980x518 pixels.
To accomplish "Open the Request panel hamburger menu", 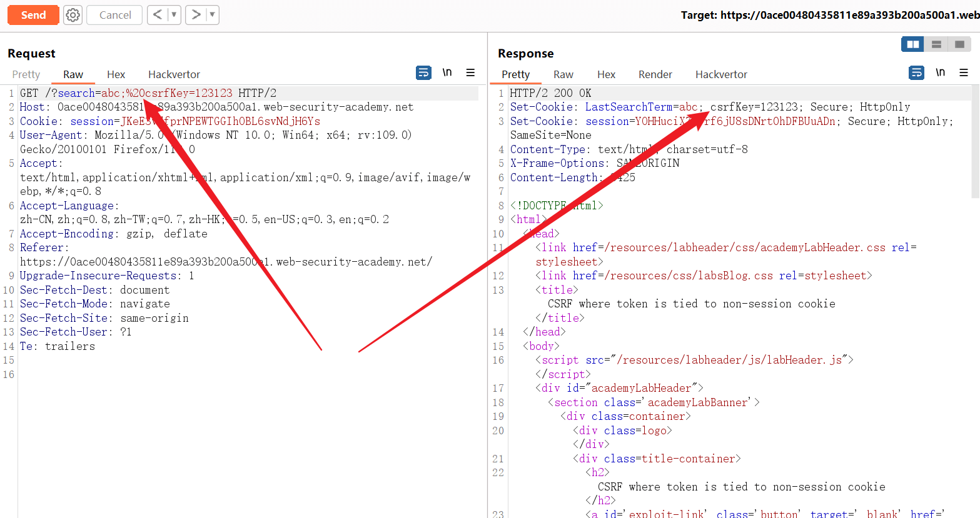I will (x=470, y=73).
